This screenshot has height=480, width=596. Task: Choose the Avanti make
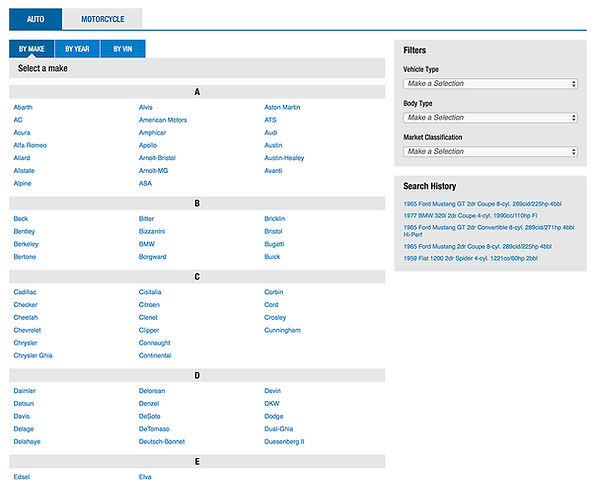[273, 171]
